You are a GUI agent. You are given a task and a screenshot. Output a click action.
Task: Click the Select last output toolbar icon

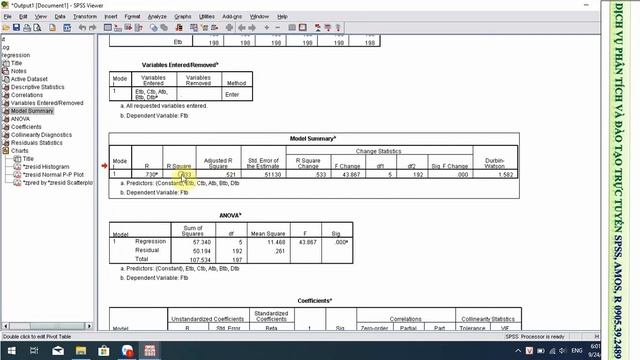pos(179,28)
